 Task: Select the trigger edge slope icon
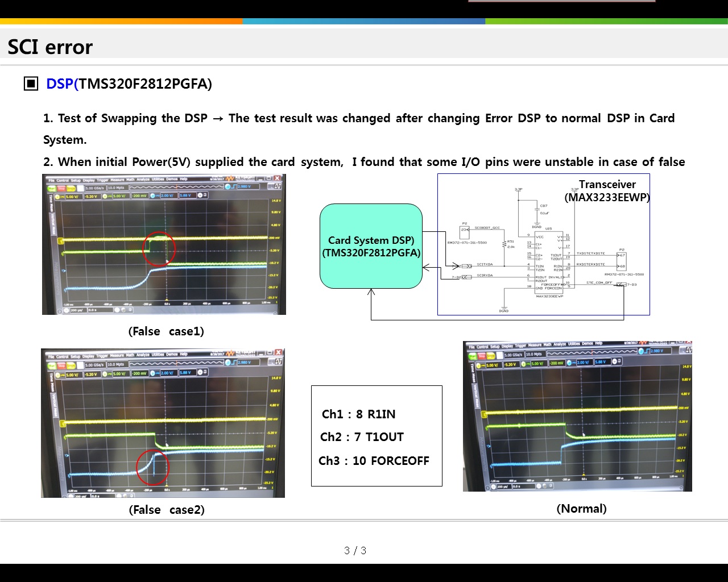233,187
